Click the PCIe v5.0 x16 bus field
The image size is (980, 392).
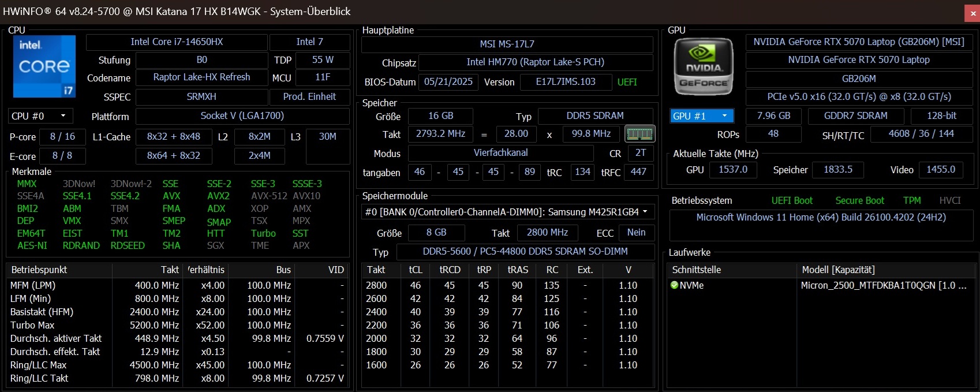click(x=859, y=96)
